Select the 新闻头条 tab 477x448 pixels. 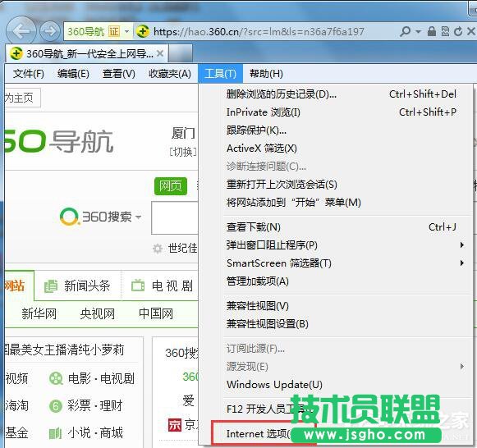[x=78, y=286]
